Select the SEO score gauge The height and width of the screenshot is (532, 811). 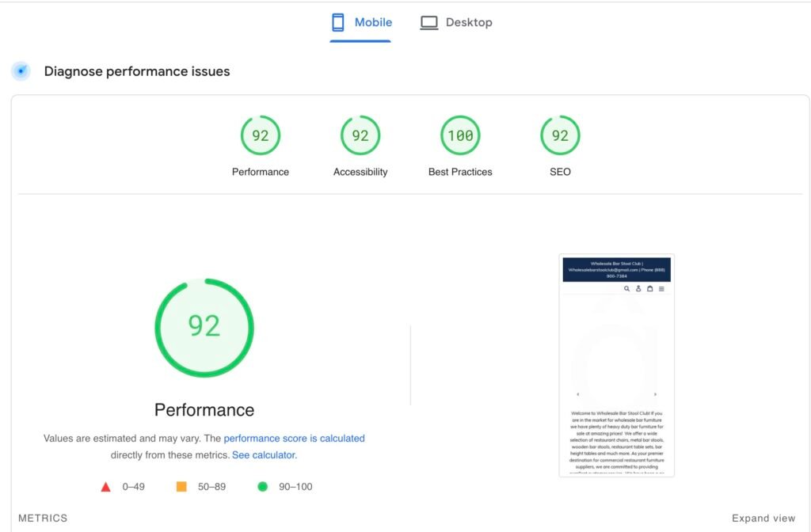click(560, 136)
